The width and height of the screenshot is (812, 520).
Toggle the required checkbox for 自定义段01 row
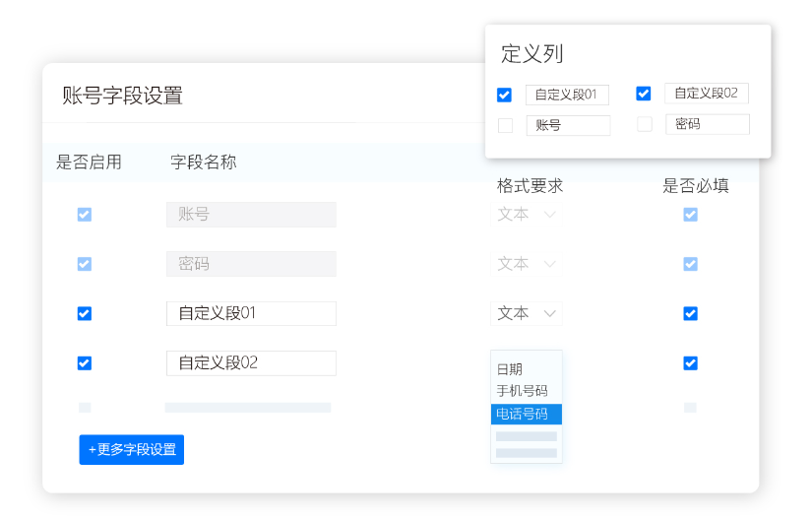point(690,313)
